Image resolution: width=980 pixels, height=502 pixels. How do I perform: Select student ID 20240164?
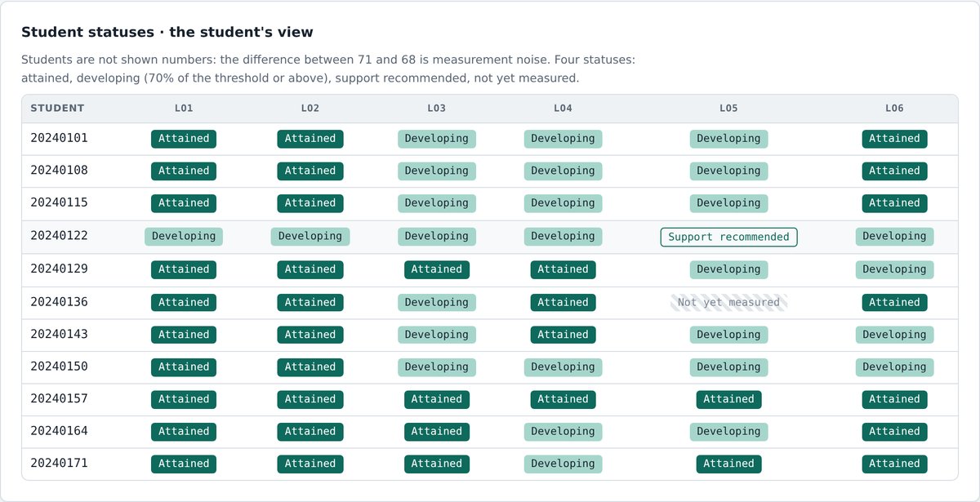tap(59, 431)
